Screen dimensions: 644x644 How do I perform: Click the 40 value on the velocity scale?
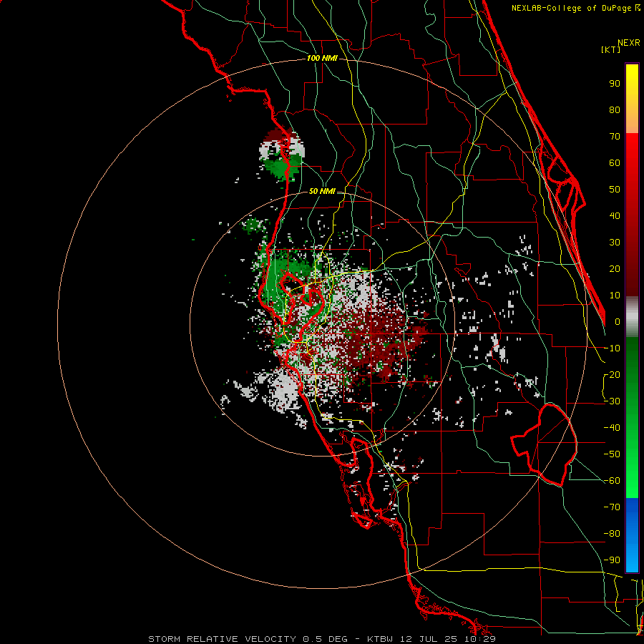click(615, 216)
